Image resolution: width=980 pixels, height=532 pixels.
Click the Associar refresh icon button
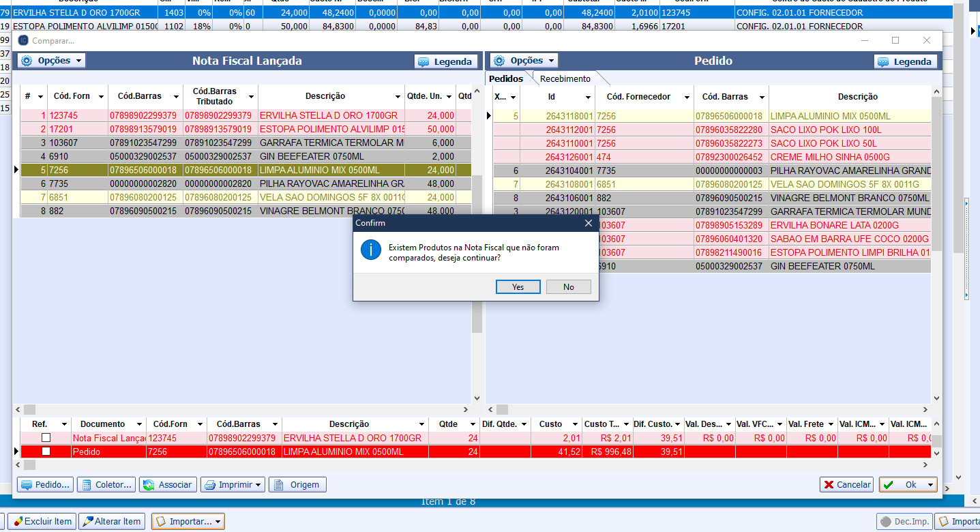[x=168, y=485]
